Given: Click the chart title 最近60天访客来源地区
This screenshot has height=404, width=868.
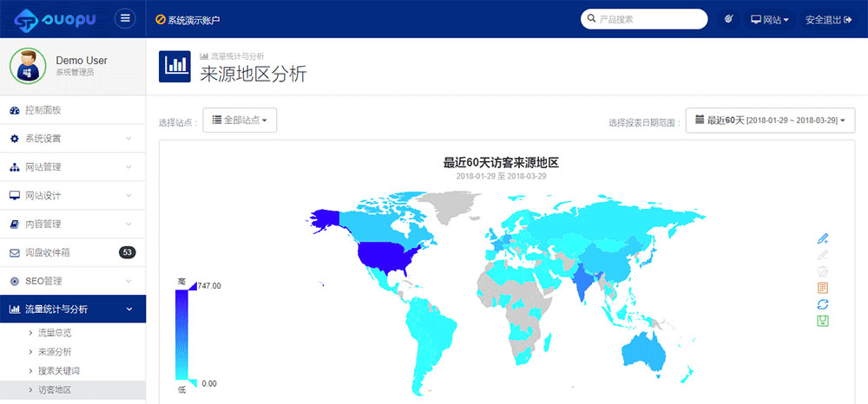Looking at the screenshot, I should (x=501, y=163).
